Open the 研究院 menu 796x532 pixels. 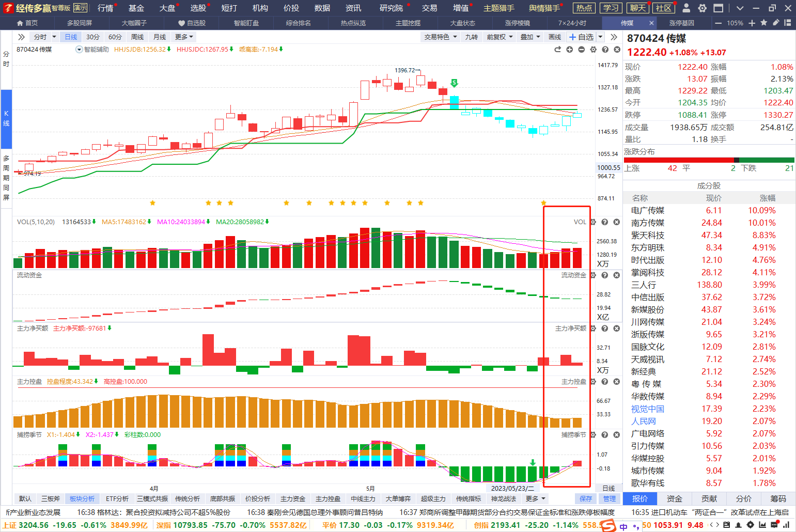coord(392,8)
